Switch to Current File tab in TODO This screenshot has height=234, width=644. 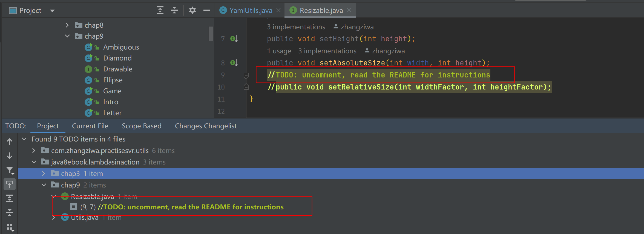(90, 126)
